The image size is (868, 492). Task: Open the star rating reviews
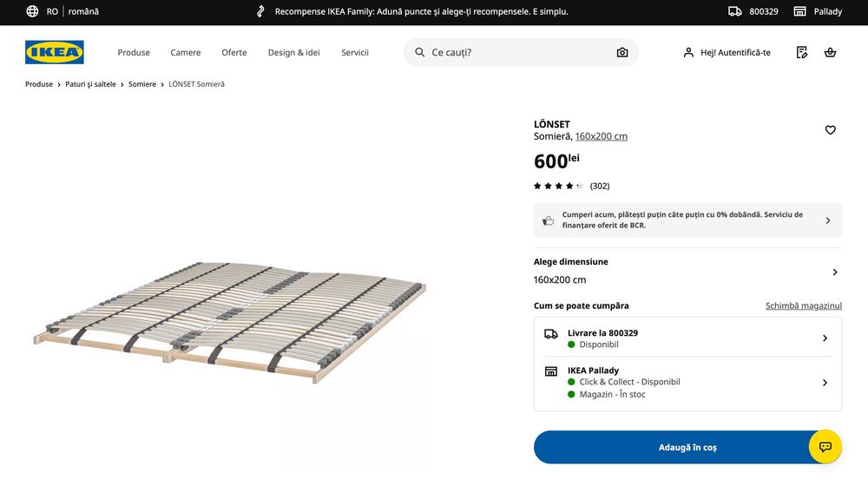(558, 186)
